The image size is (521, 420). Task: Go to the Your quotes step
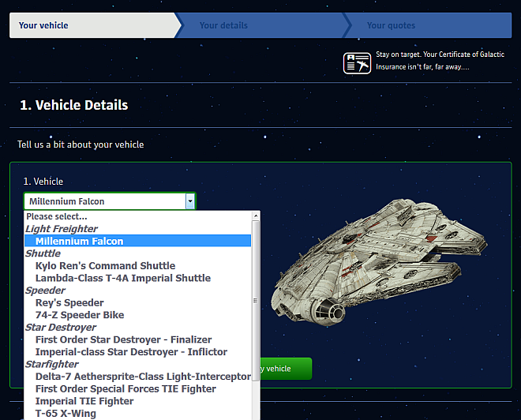tap(429, 25)
